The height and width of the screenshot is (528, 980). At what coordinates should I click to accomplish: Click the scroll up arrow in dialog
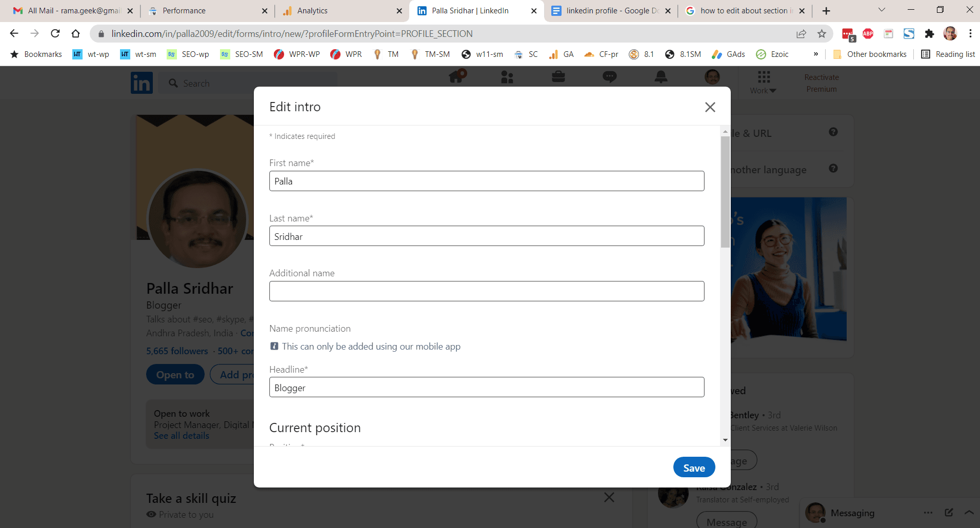725,132
